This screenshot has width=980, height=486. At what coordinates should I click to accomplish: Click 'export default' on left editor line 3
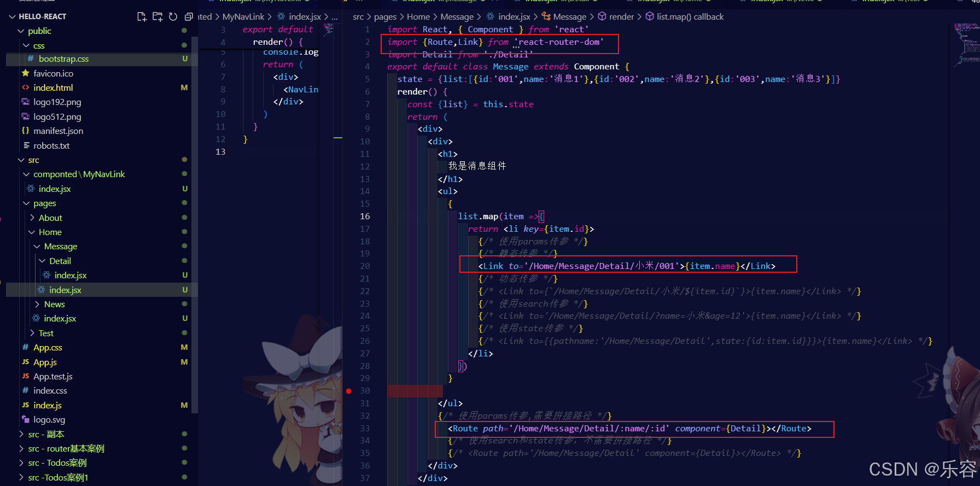pyautogui.click(x=278, y=30)
